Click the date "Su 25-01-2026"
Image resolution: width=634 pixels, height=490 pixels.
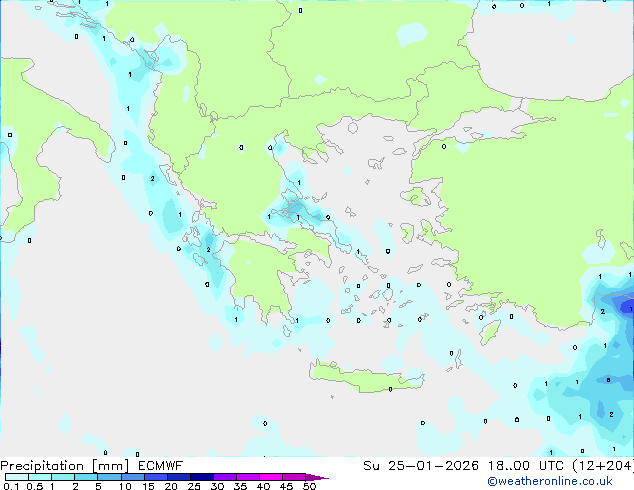pos(421,466)
